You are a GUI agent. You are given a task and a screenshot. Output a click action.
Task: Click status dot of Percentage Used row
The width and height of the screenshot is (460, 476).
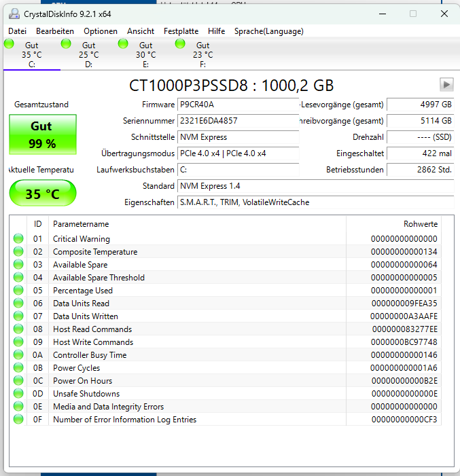[18, 290]
